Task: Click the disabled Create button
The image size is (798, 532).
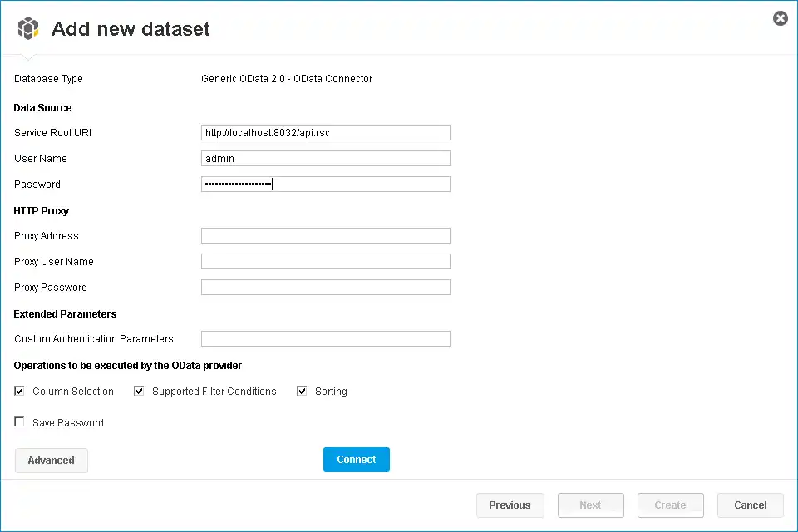Action: (670, 505)
